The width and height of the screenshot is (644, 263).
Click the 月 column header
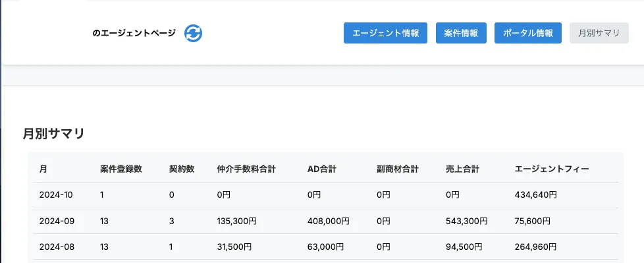point(43,169)
